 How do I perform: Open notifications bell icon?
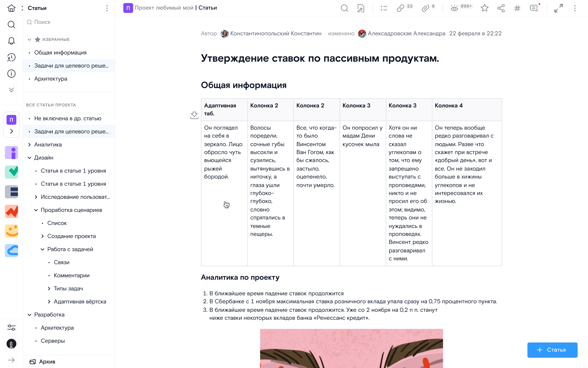click(11, 41)
